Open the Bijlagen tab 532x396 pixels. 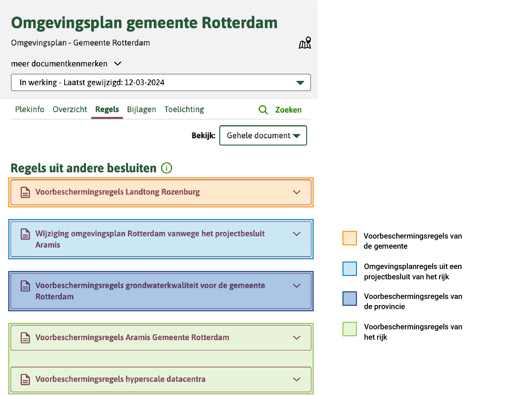(141, 109)
